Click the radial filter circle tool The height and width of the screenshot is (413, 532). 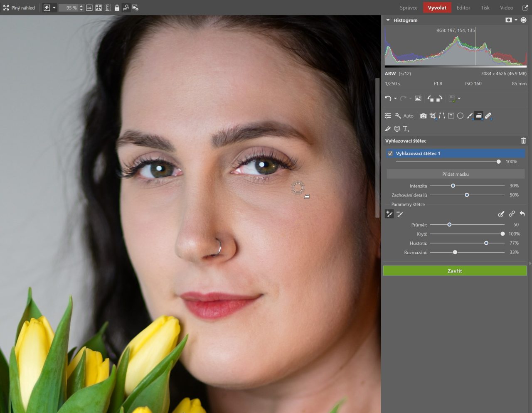[460, 116]
